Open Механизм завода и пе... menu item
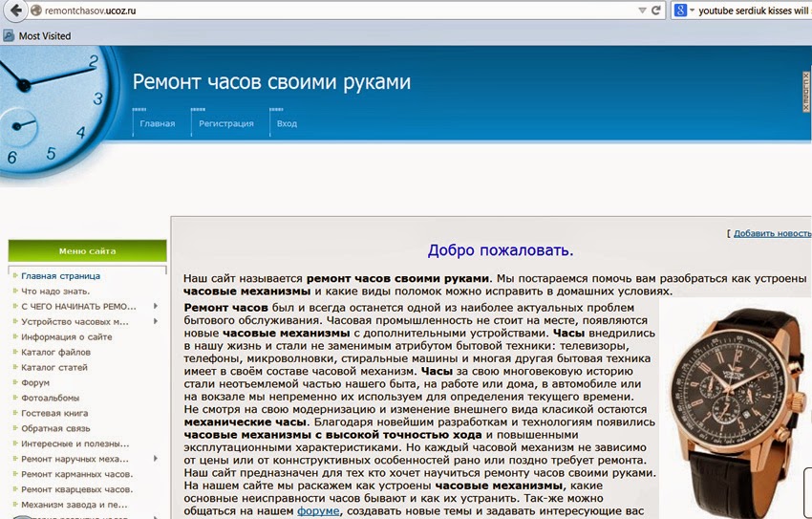Viewport: 812px width, 519px height. (75, 505)
